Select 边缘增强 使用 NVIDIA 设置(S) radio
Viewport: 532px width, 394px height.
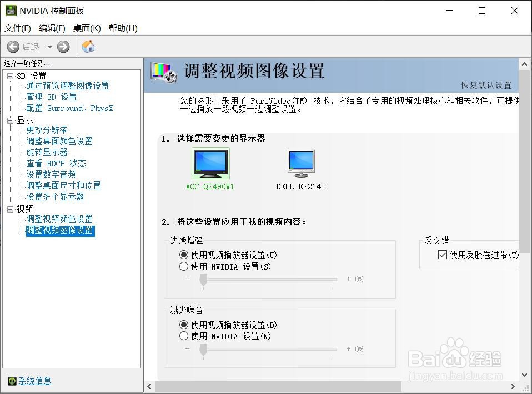tap(184, 267)
